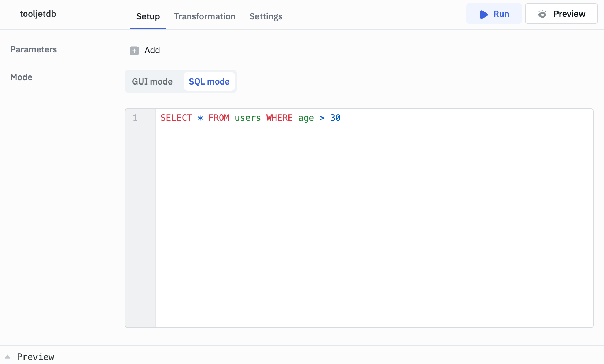604x364 pixels.
Task: Switch to GUI mode
Action: tap(152, 82)
